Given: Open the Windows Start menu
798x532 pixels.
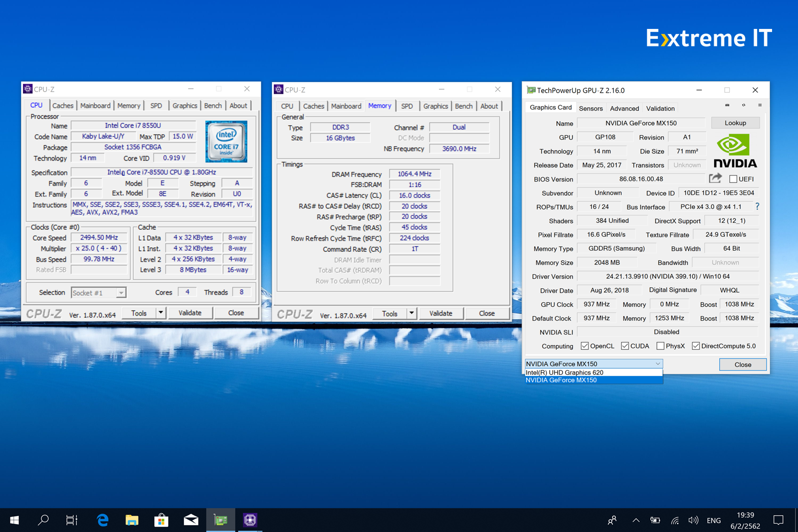Looking at the screenshot, I should click(x=14, y=520).
